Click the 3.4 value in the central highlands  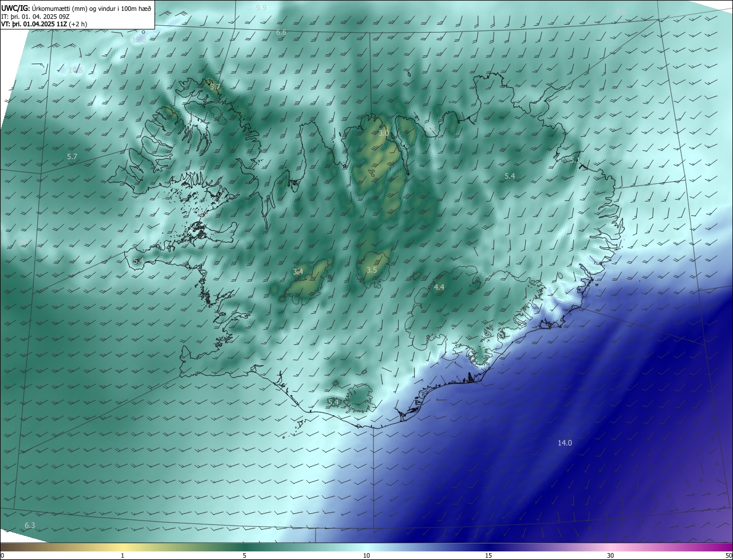pos(298,271)
